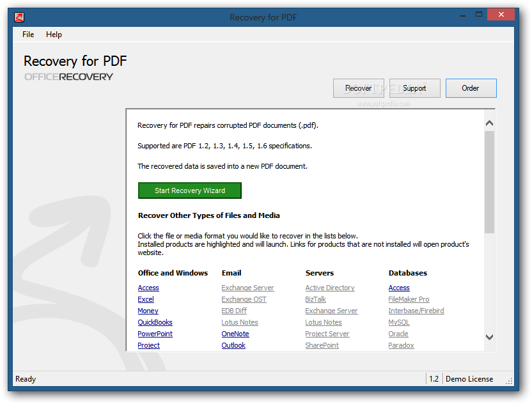Open the SharePoint link
532x404 pixels.
coord(322,345)
